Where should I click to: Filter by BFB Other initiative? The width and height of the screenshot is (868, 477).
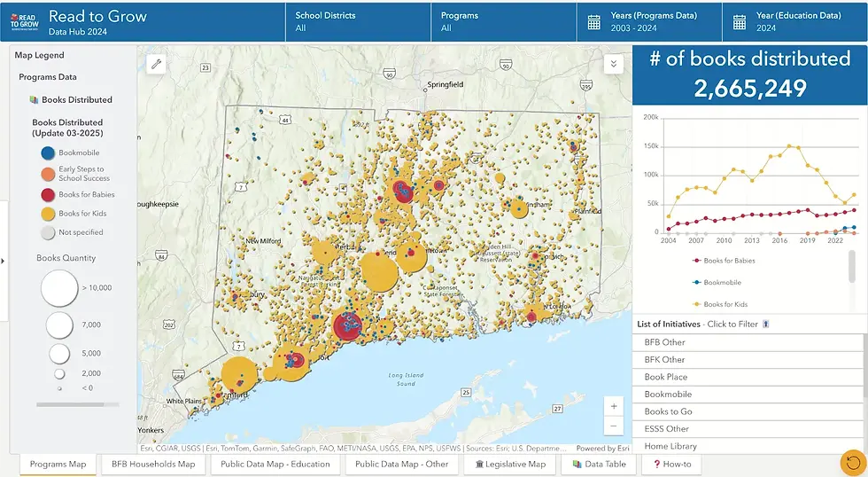748,342
